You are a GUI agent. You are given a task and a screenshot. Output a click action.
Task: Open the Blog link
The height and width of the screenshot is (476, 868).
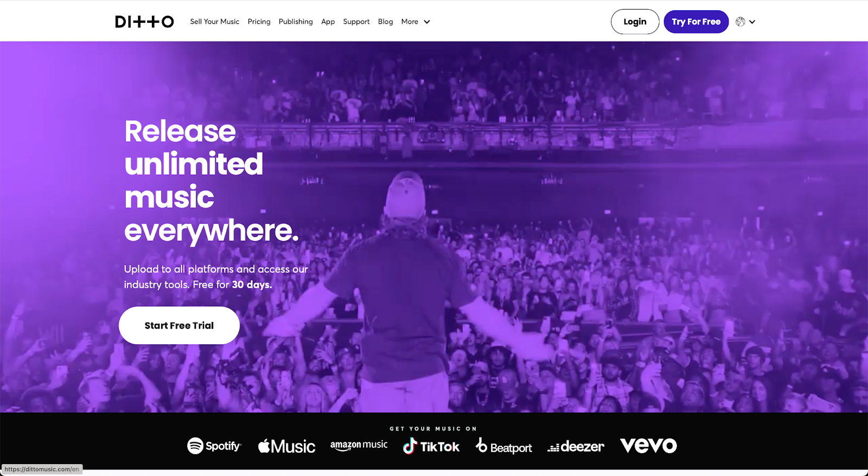point(385,22)
